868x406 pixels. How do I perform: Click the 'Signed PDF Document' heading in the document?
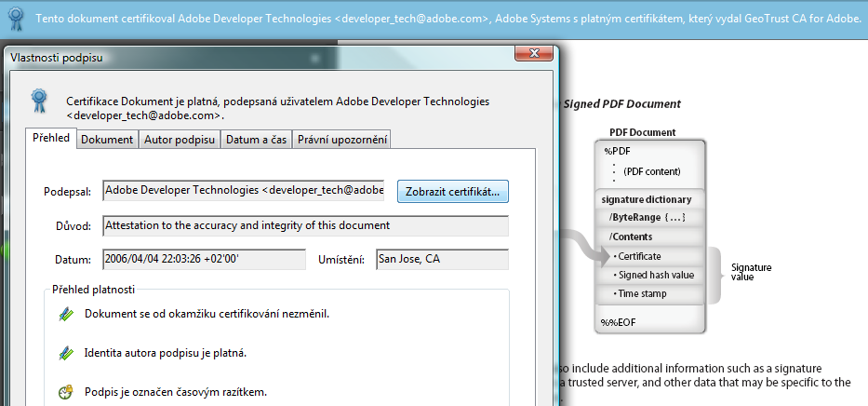(622, 103)
